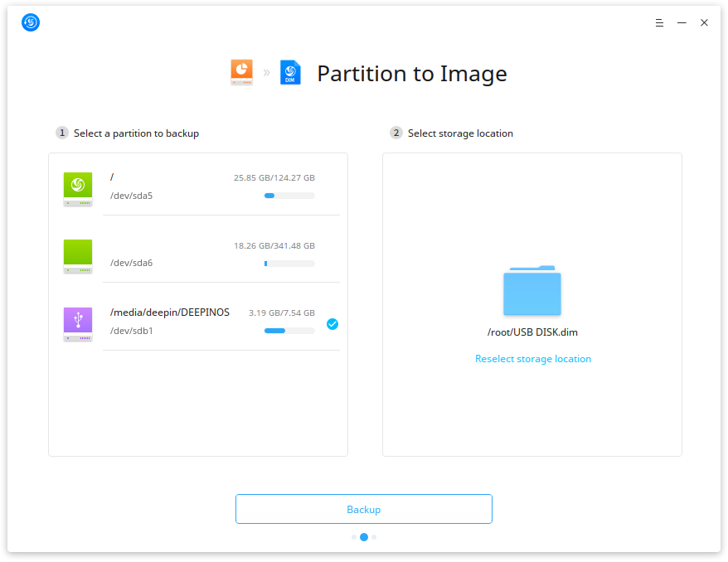This screenshot has height=562, width=728.
Task: Click step 2 number badge
Action: click(x=396, y=133)
